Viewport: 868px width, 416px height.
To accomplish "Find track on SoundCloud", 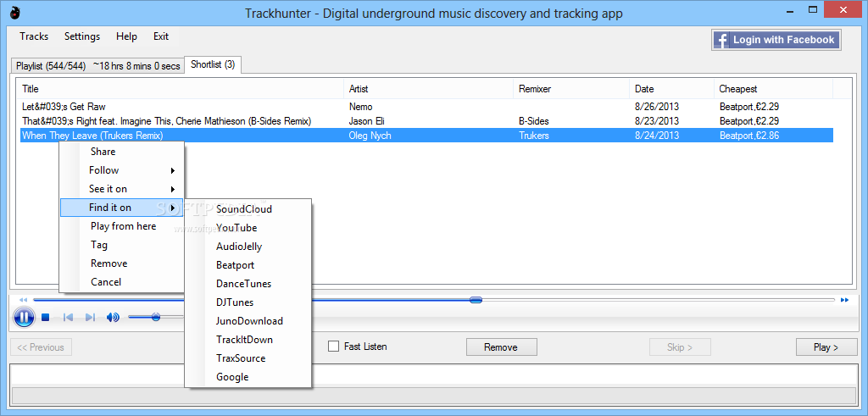I will (248, 209).
